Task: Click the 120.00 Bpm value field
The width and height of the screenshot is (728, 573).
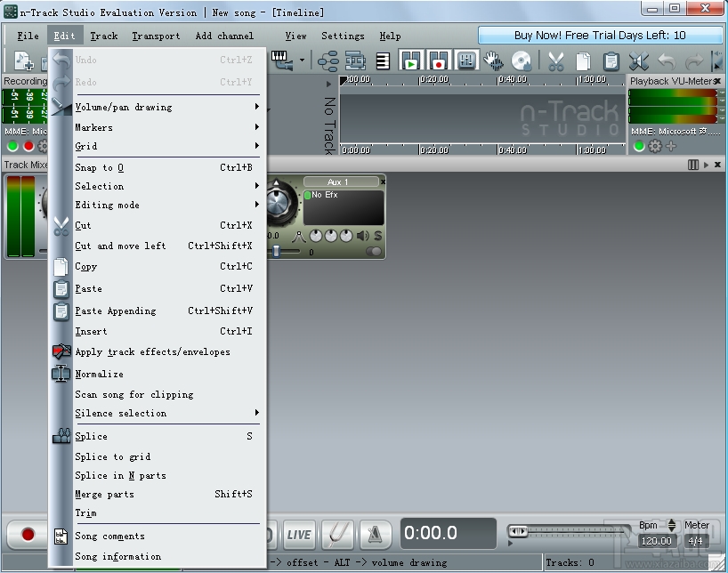Action: coord(656,541)
